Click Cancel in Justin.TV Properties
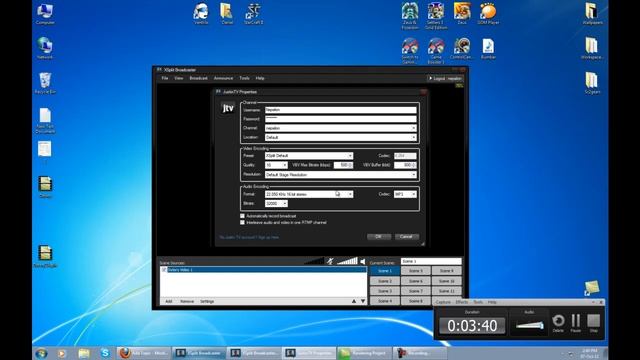This screenshot has height=360, width=640. click(x=406, y=237)
